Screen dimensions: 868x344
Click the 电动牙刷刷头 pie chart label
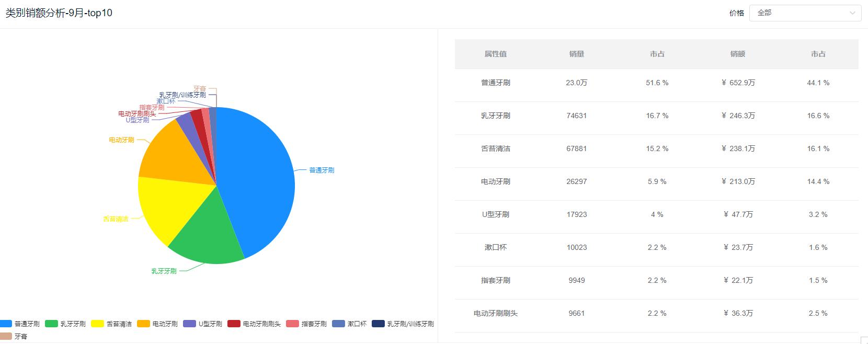(137, 113)
